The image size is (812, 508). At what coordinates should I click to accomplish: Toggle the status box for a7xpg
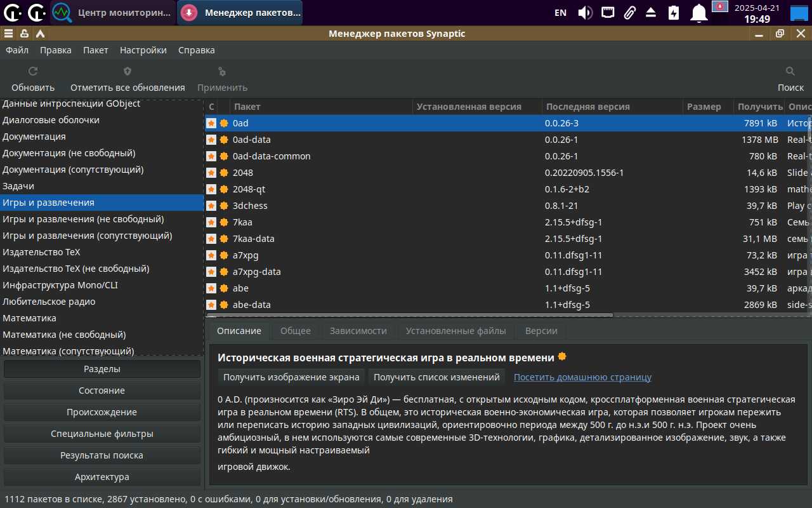211,255
